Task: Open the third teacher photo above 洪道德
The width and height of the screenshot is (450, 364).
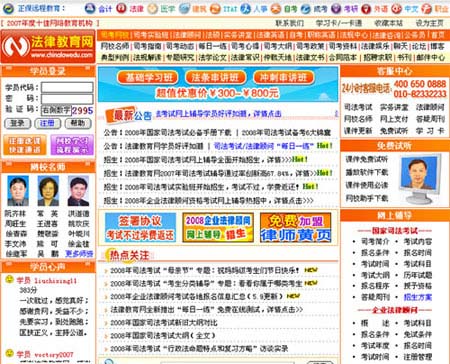Action: (x=78, y=191)
